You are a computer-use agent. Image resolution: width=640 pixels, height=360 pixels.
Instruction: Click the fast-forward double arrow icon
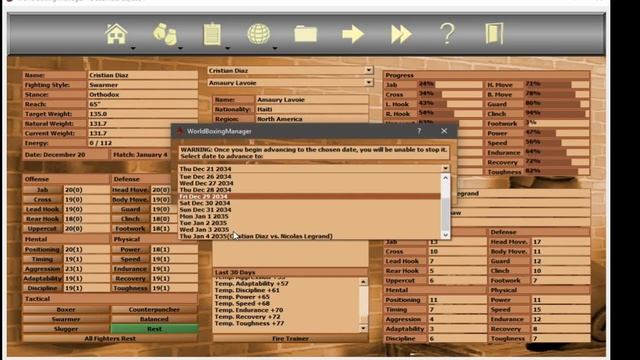(x=401, y=34)
